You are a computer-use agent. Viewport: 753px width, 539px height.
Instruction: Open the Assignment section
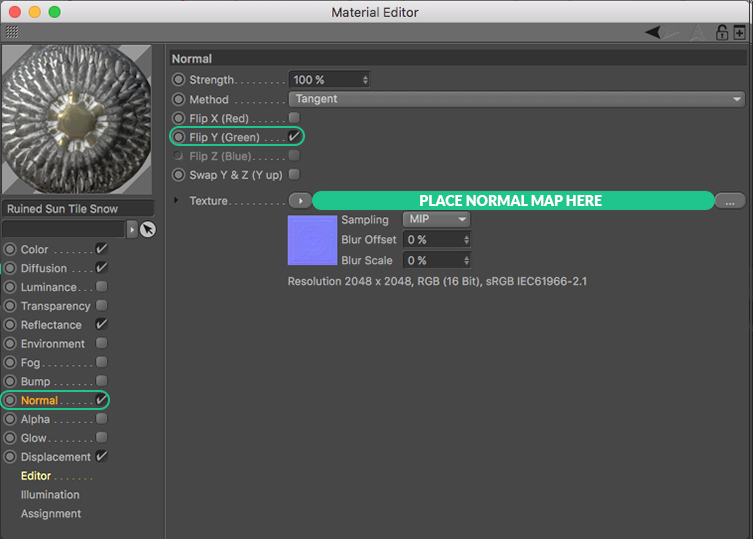tap(51, 514)
